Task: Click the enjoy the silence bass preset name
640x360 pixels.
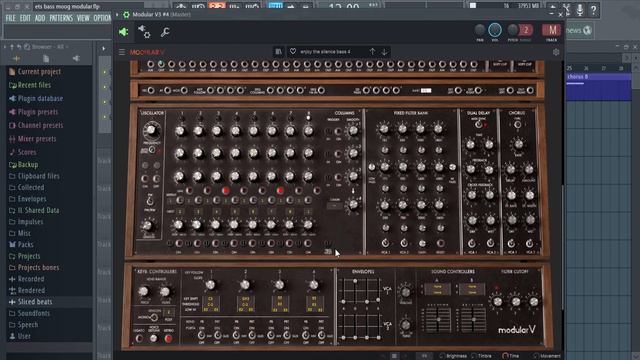Action: click(x=325, y=52)
